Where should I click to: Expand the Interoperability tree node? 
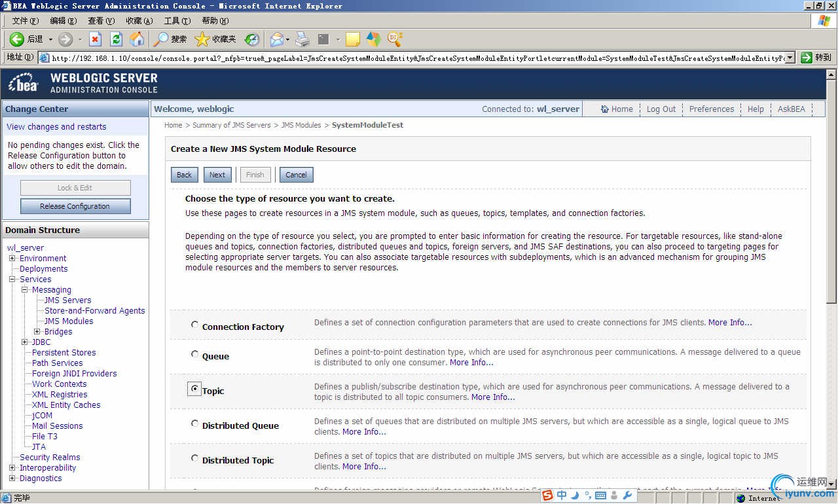coord(12,468)
